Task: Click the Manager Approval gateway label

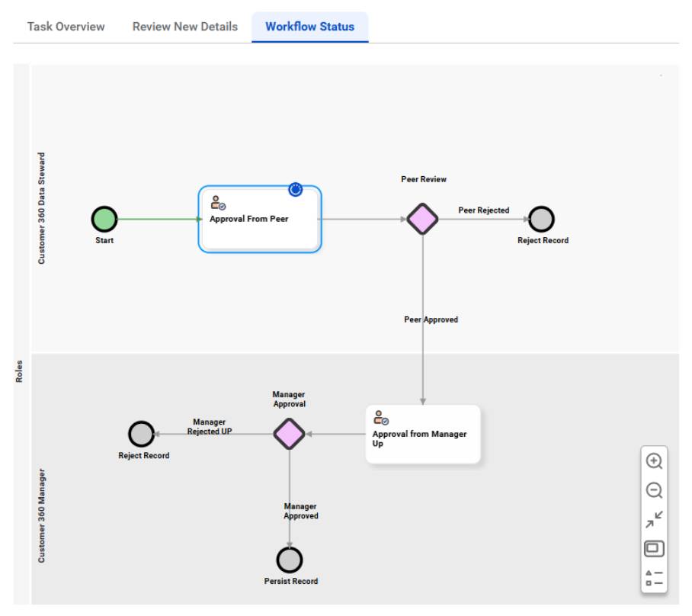Action: [289, 399]
